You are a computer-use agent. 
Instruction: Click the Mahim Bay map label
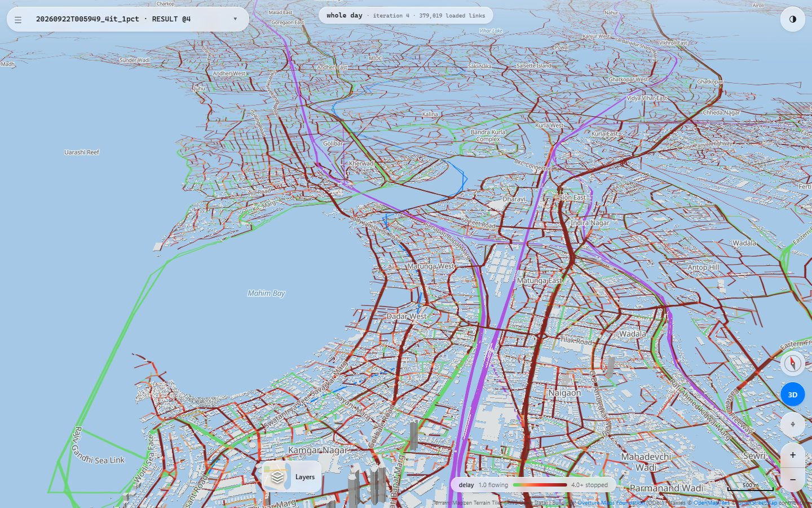click(x=266, y=294)
